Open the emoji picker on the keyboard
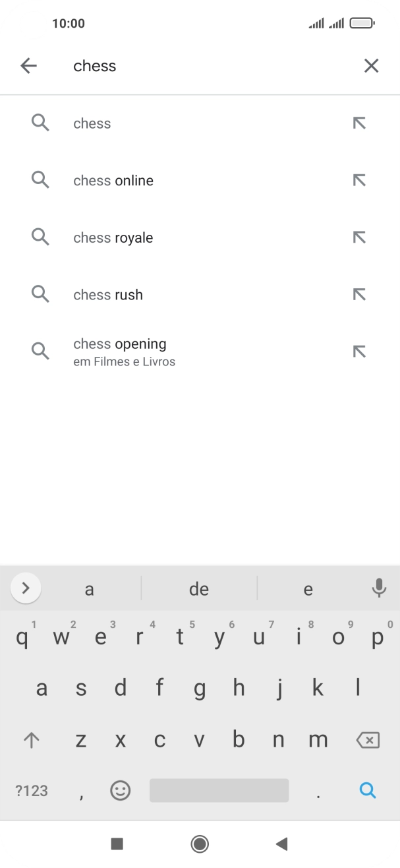The height and width of the screenshot is (868, 400). (120, 790)
